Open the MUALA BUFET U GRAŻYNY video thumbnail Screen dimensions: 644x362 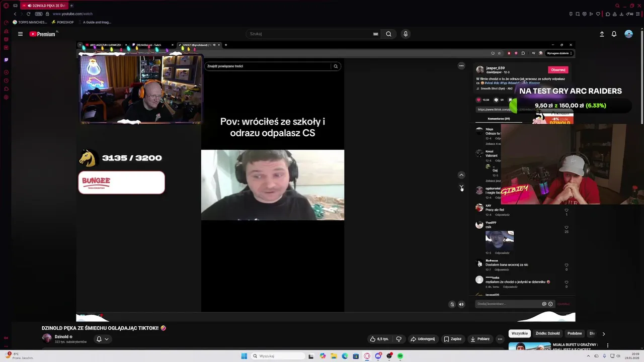529,346
